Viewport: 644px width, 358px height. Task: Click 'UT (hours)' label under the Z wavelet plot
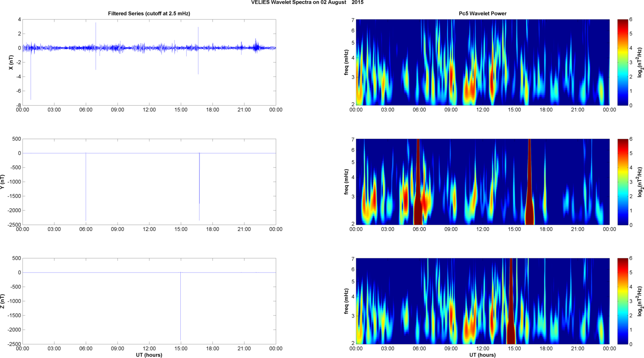(483, 355)
